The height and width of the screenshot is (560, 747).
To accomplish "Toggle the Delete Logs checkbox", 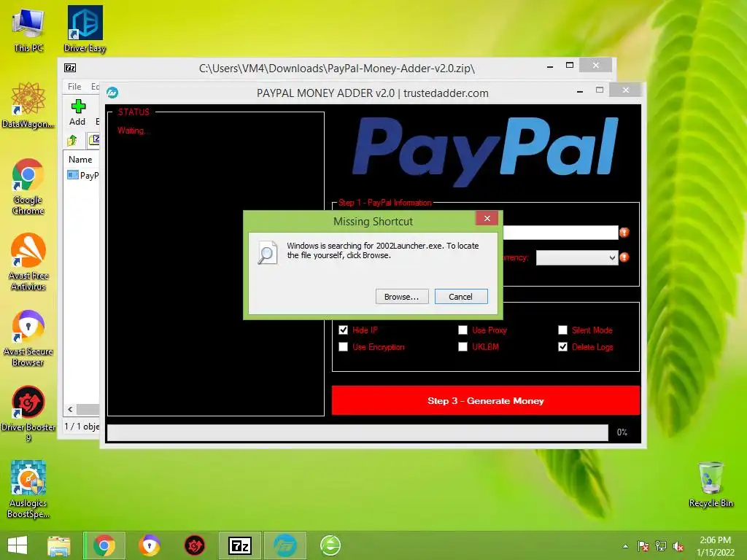I will click(x=562, y=346).
